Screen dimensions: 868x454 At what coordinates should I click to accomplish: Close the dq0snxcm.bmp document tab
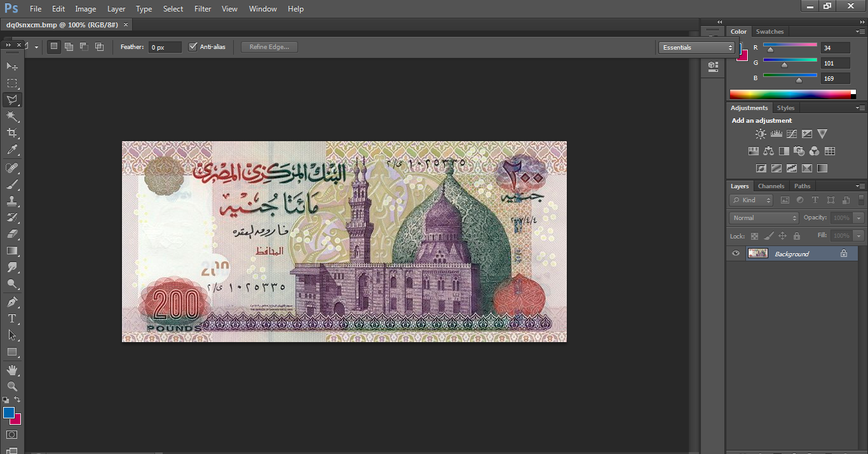click(125, 24)
